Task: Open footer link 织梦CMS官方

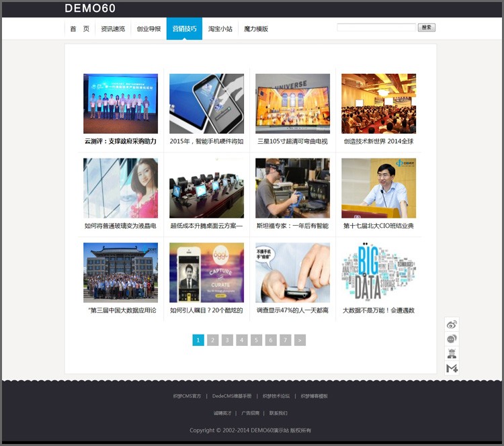Action: 187,396
